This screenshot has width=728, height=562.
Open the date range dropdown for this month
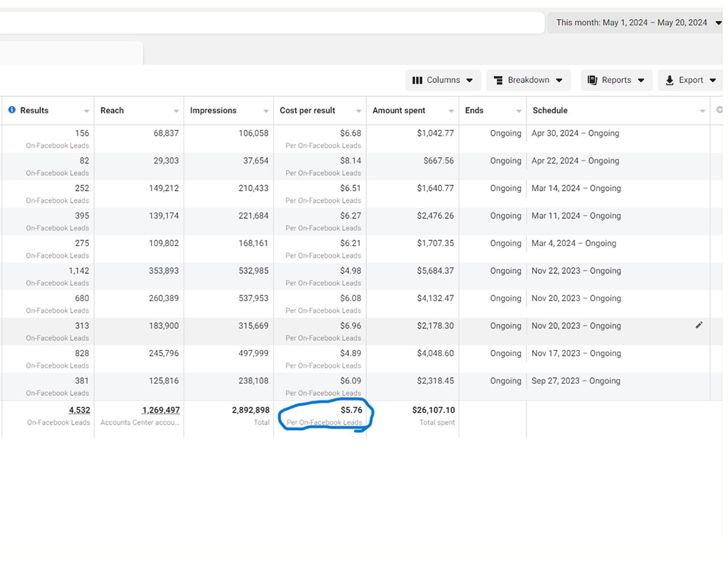[637, 23]
